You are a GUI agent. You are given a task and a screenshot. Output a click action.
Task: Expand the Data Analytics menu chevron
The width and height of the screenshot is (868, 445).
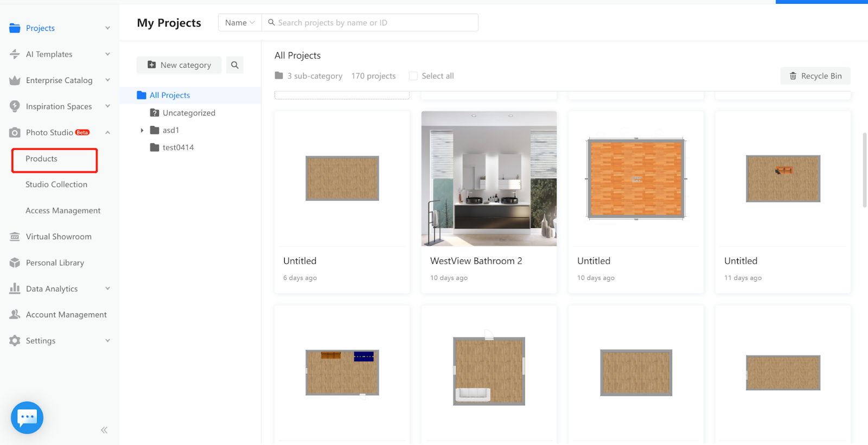point(107,289)
